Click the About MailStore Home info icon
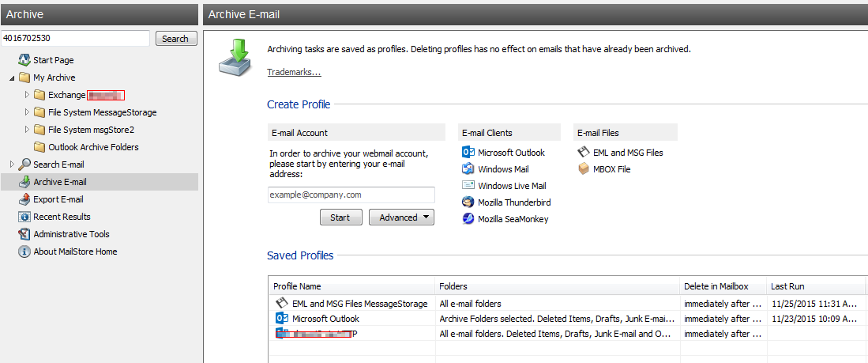868x363 pixels. pyautogui.click(x=24, y=251)
